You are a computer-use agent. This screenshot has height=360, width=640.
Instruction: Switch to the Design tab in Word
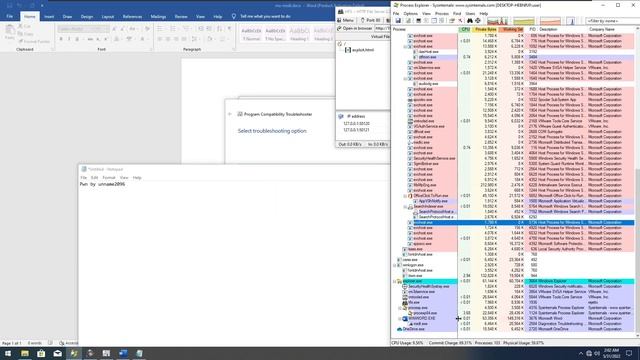(87, 16)
